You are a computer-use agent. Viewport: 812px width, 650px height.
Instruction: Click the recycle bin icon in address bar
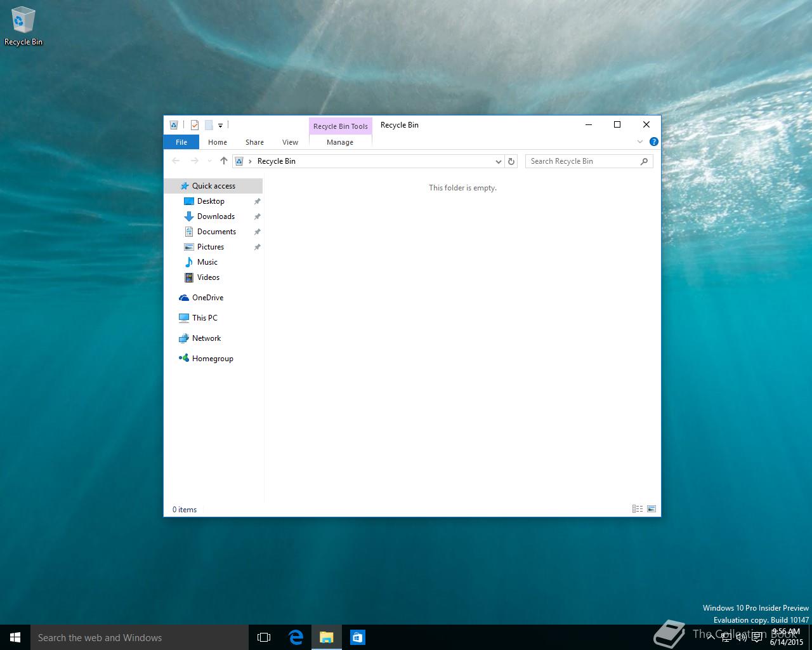click(239, 161)
